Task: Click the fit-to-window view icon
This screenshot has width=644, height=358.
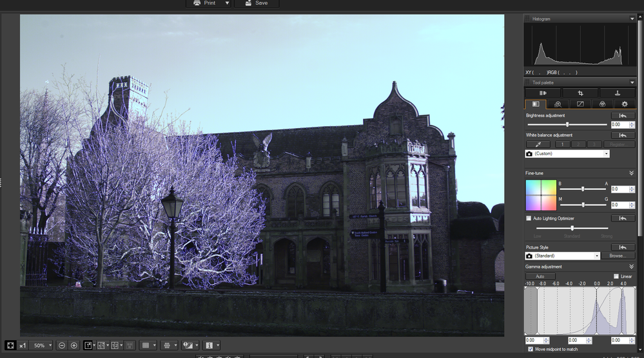Action: tap(10, 345)
